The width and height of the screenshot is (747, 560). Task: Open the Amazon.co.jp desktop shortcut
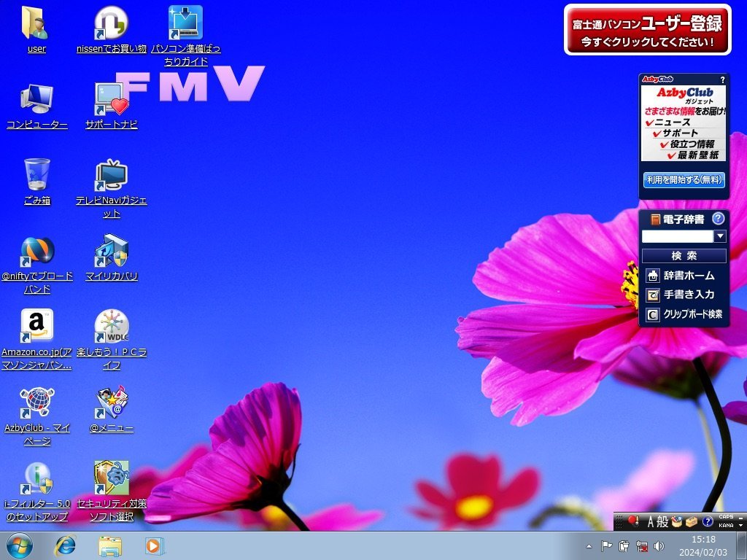[x=36, y=328]
